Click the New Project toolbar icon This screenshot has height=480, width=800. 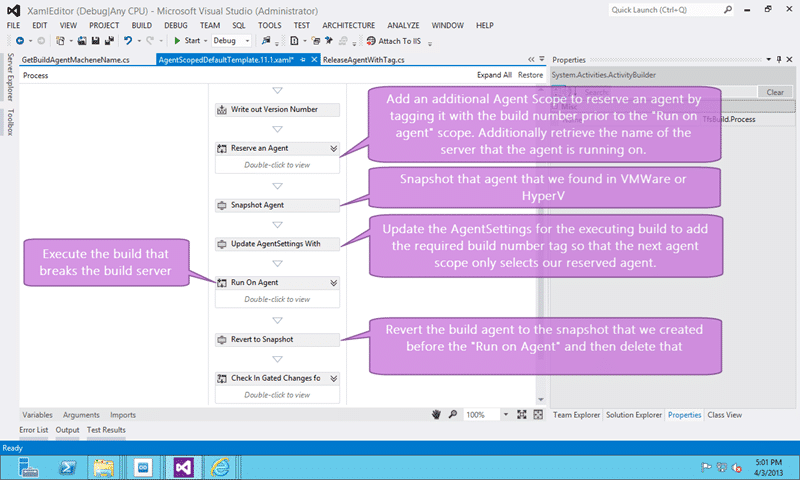[60, 41]
